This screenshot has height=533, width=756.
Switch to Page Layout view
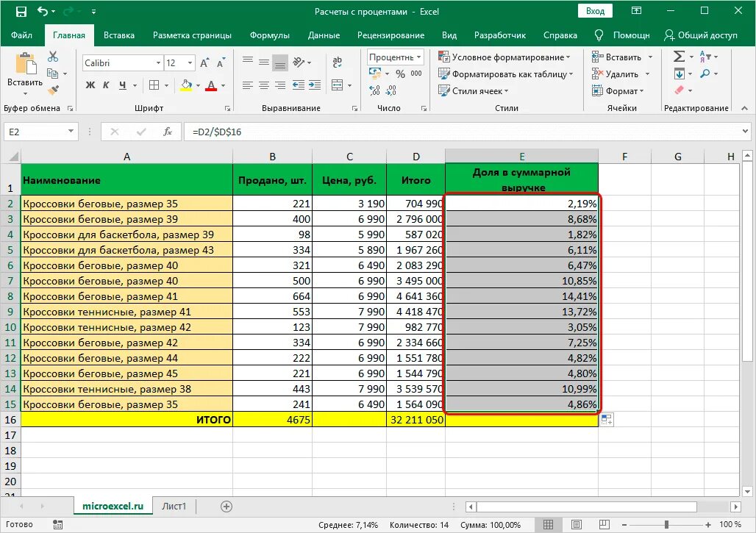576,524
